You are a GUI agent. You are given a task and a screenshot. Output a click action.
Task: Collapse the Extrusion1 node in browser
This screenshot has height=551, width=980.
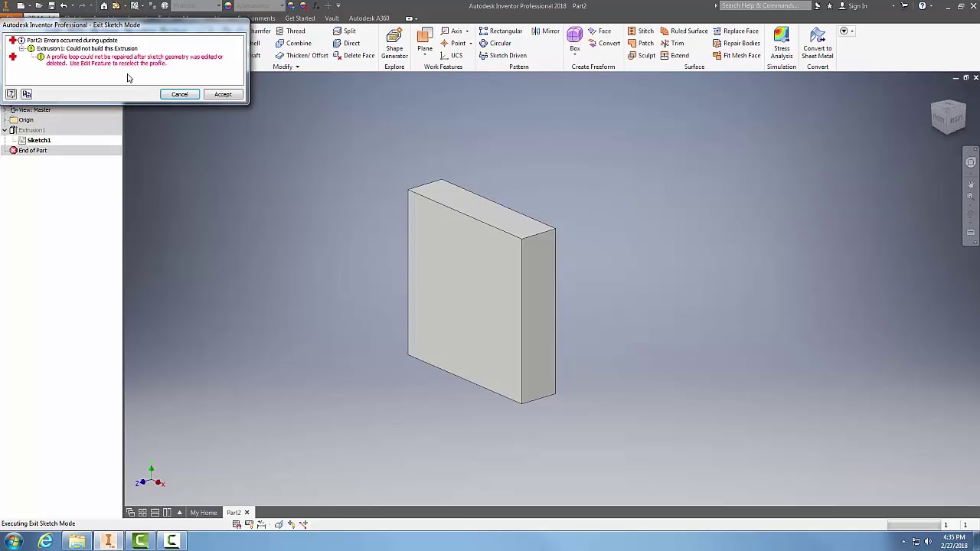tap(4, 130)
